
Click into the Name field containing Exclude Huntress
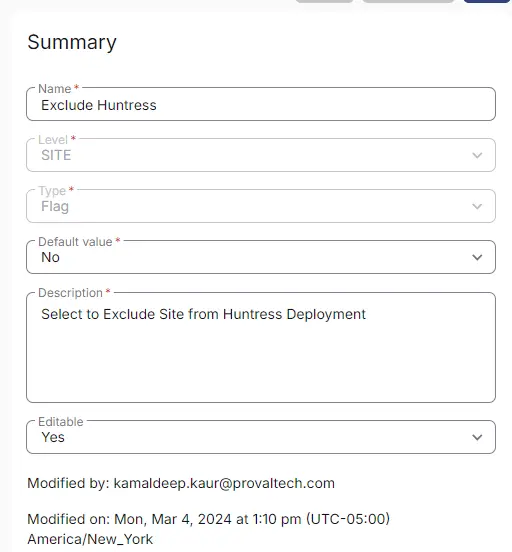(x=261, y=104)
